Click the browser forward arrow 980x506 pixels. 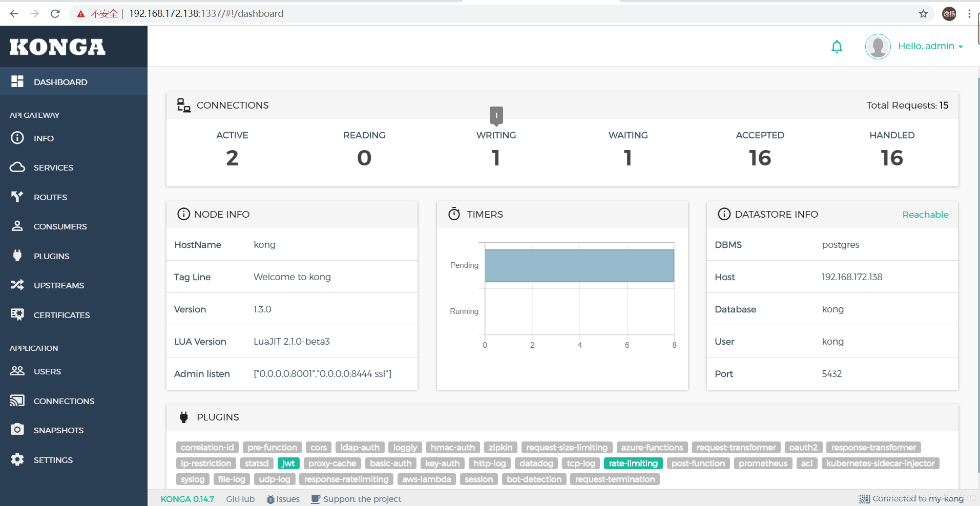click(x=35, y=14)
